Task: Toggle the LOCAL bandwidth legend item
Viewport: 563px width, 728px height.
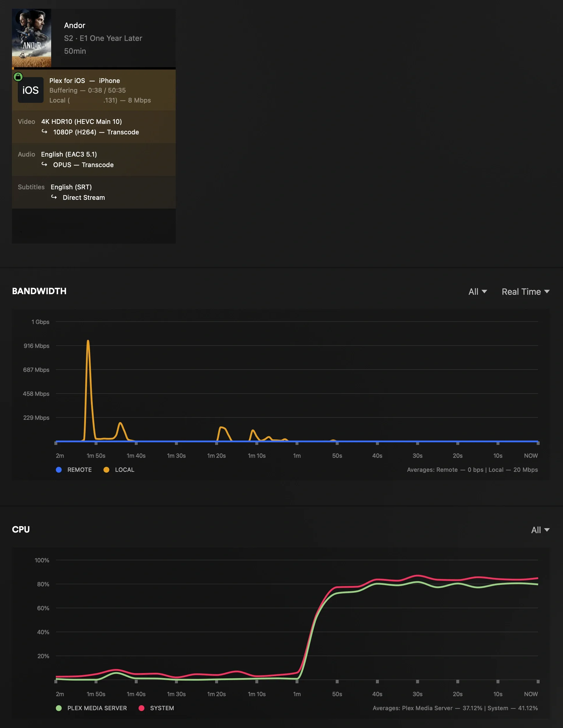Action: (119, 470)
